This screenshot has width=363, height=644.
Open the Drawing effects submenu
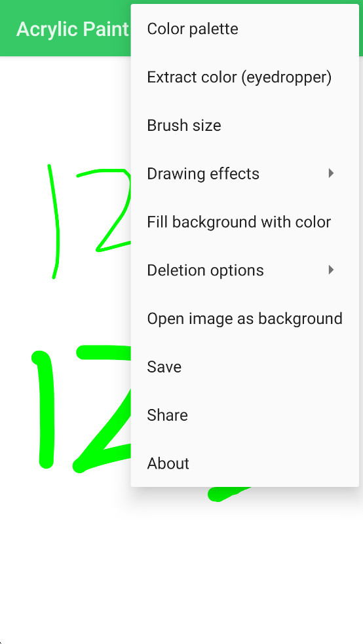(244, 173)
